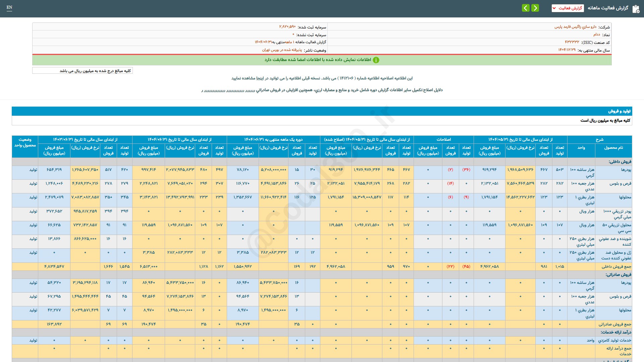Click company name دارو سازی زاگرس فارمد پارس
Image resolution: width=644 pixels, height=362 pixels.
pos(575,27)
